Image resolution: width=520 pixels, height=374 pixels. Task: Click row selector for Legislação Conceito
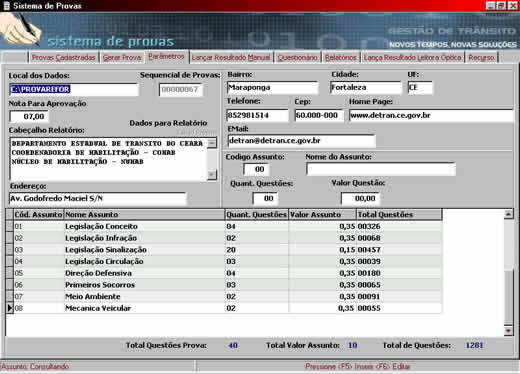[10, 226]
